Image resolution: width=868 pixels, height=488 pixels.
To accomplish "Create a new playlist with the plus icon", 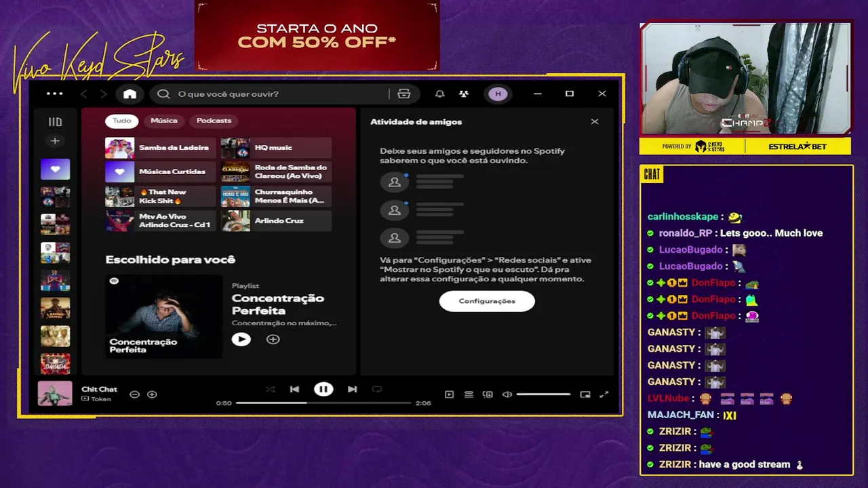I will pos(55,141).
